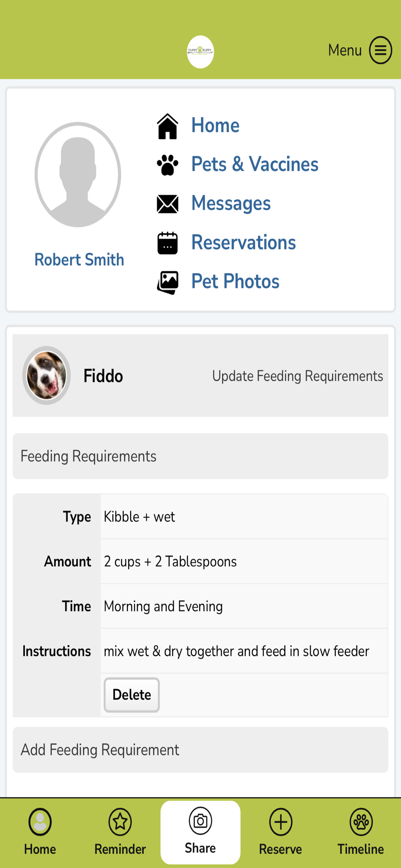The width and height of the screenshot is (401, 868).
Task: Delete the Kibble + wet feeding requirement
Action: point(131,694)
